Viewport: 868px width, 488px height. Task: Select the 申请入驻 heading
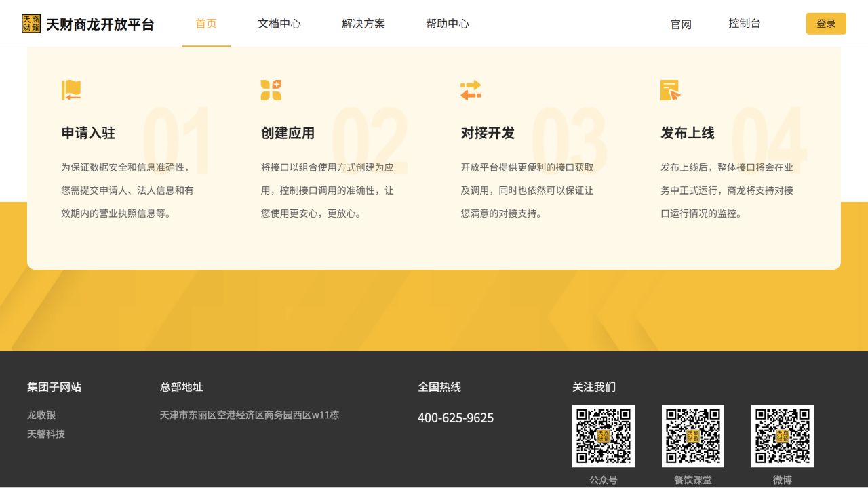(88, 133)
